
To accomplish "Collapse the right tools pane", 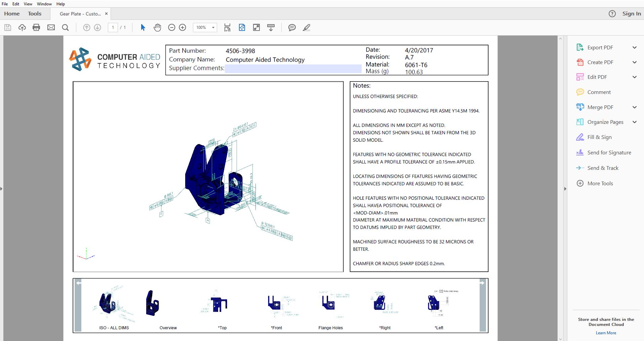I will point(565,189).
